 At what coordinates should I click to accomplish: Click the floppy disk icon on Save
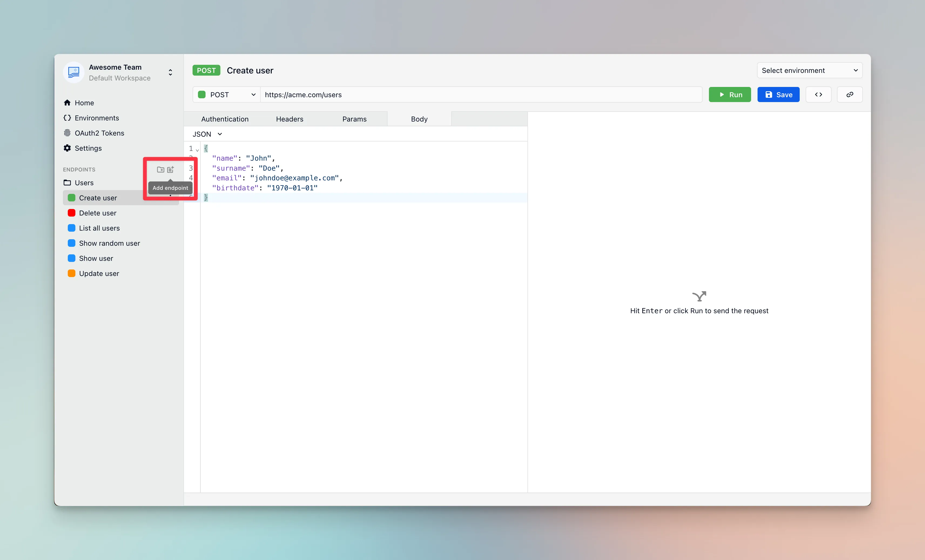[768, 95]
